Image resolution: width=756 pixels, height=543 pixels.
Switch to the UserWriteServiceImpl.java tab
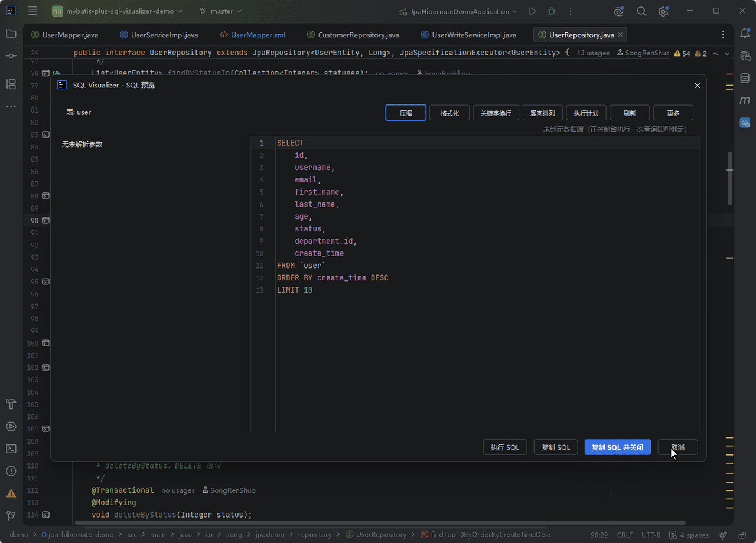pos(468,35)
